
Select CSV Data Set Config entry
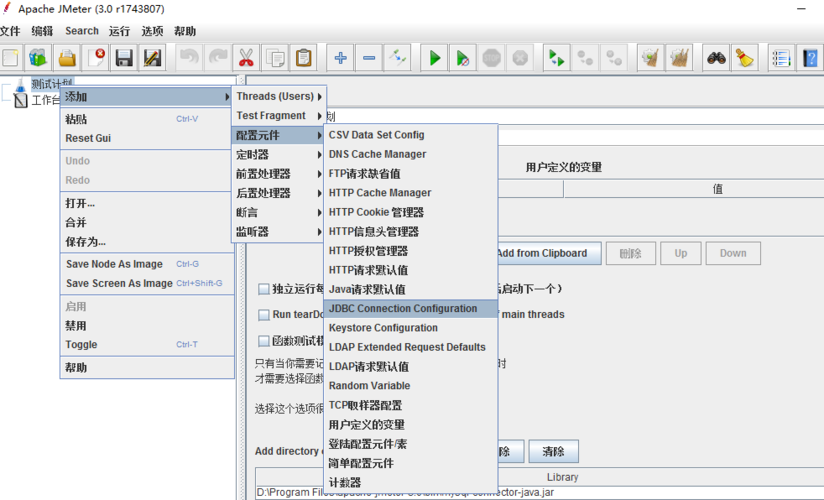(411, 135)
